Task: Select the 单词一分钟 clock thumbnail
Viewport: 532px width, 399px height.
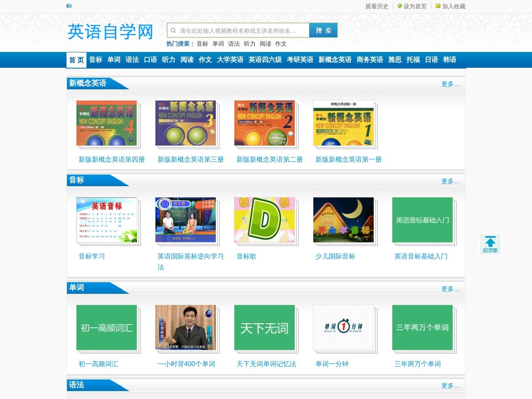Action: click(x=344, y=328)
